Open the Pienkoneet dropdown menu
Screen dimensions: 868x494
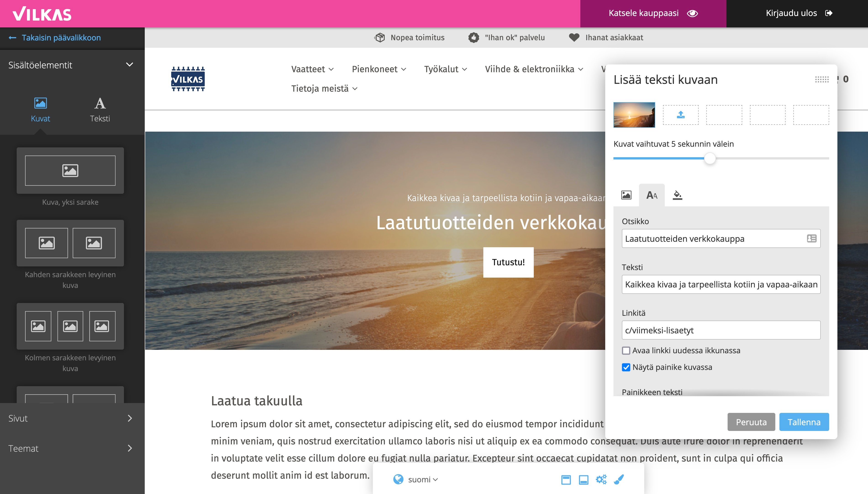tap(379, 69)
